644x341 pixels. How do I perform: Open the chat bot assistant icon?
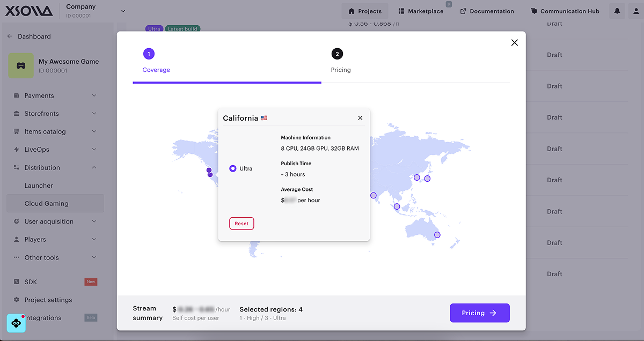coord(16,323)
